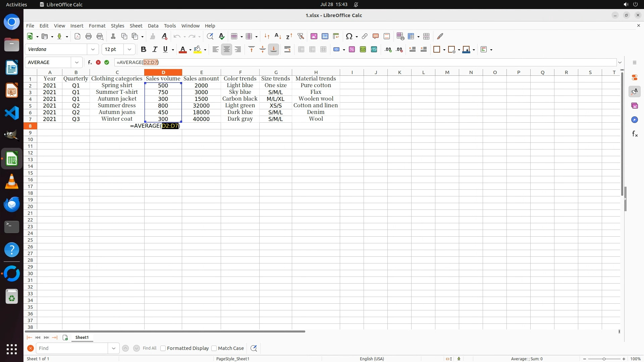Enable the Formatted Display checkbox
Image resolution: width=644 pixels, height=362 pixels.
163,348
